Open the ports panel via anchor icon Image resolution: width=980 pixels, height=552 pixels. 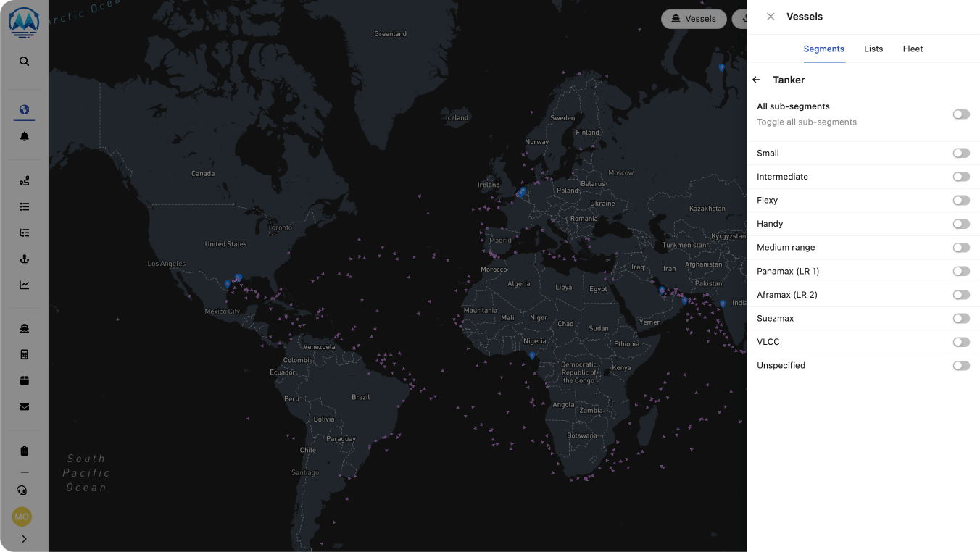pos(24,259)
